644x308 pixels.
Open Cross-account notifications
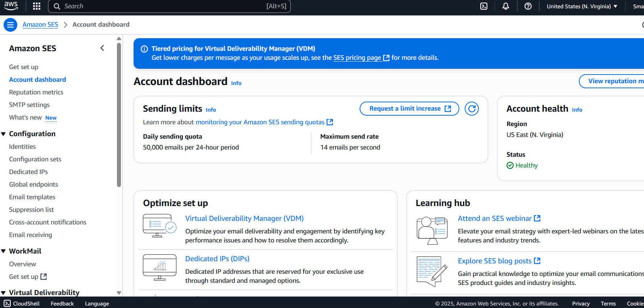[48, 222]
